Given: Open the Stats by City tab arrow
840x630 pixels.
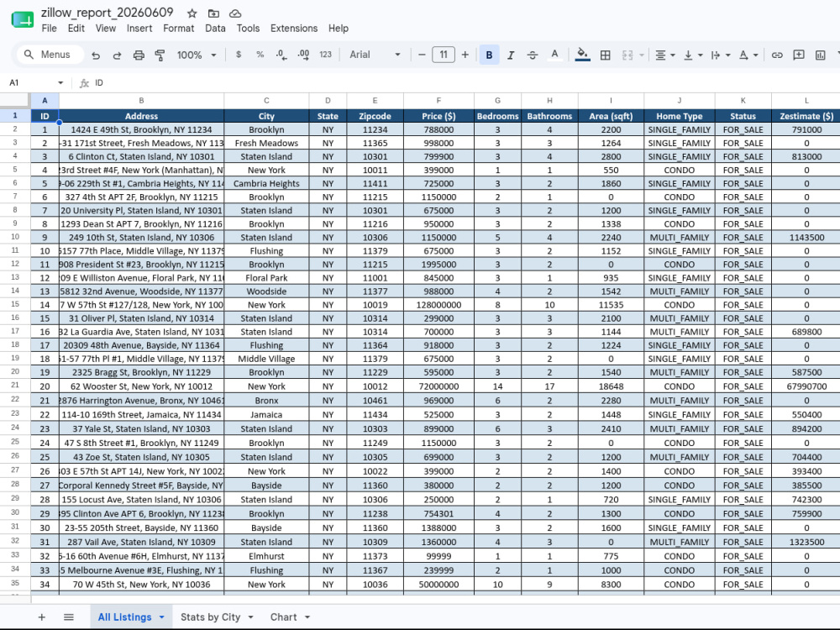Looking at the screenshot, I should click(x=250, y=617).
